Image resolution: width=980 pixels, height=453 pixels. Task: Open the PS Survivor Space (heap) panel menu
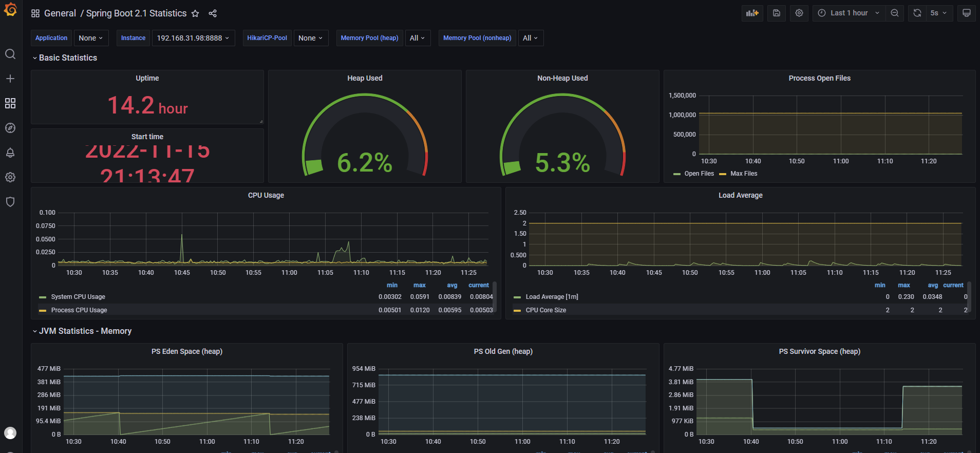[820, 351]
